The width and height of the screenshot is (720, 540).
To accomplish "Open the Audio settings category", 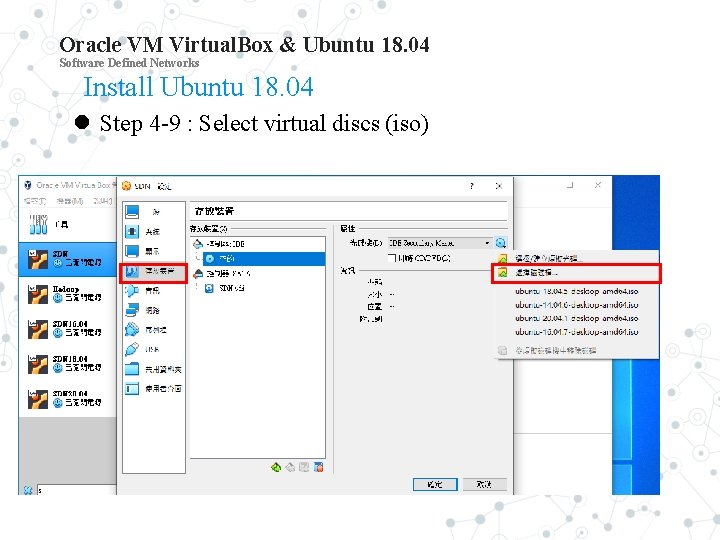I will point(153,291).
